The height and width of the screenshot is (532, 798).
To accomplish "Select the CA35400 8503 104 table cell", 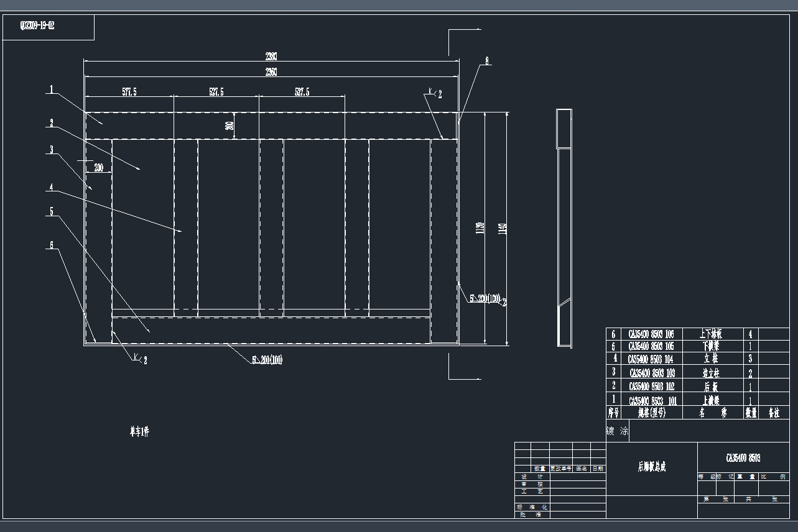I will (x=651, y=359).
